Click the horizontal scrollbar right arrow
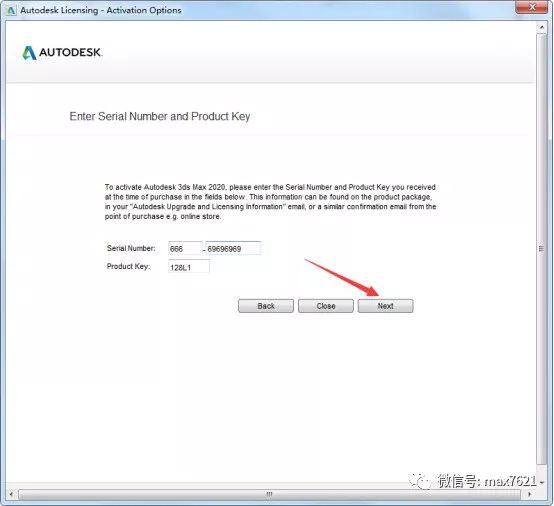 point(529,494)
